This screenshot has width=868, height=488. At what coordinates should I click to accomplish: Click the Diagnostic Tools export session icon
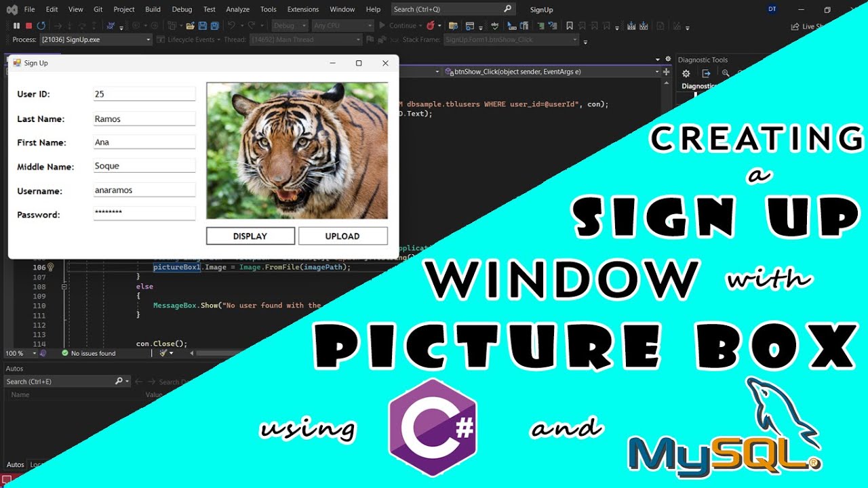pyautogui.click(x=706, y=73)
